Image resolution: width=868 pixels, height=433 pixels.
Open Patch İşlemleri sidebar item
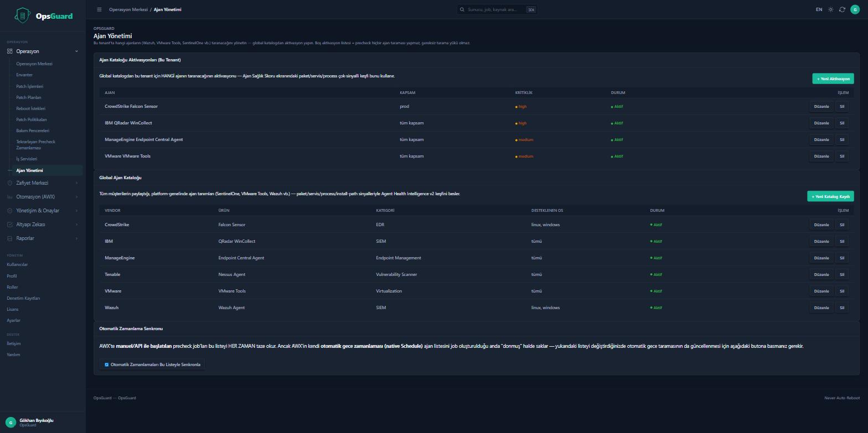(x=30, y=86)
